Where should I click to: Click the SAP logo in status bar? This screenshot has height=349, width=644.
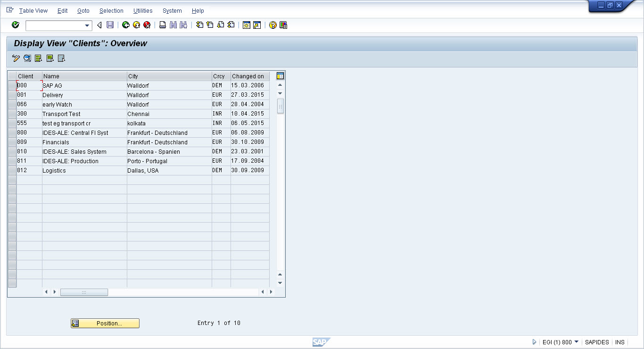click(x=322, y=342)
